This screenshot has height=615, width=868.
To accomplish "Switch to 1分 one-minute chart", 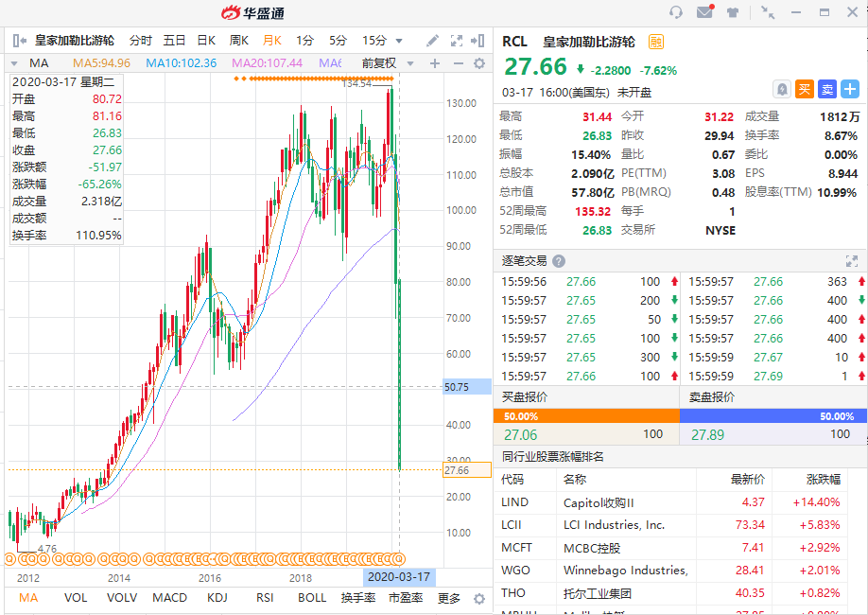I will [x=304, y=41].
